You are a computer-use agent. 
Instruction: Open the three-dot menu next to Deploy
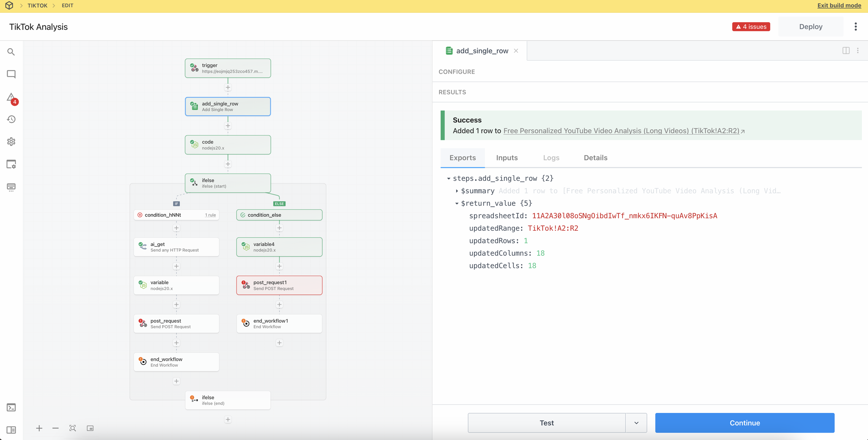pyautogui.click(x=856, y=27)
